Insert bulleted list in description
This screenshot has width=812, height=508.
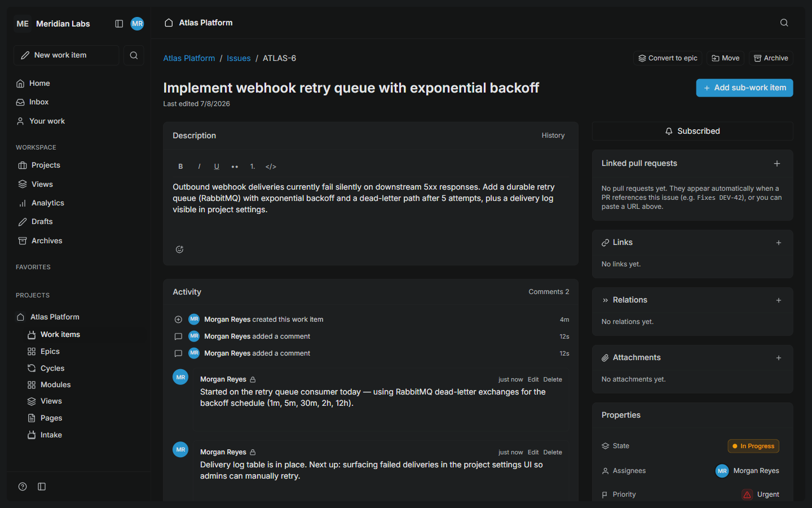coord(235,167)
